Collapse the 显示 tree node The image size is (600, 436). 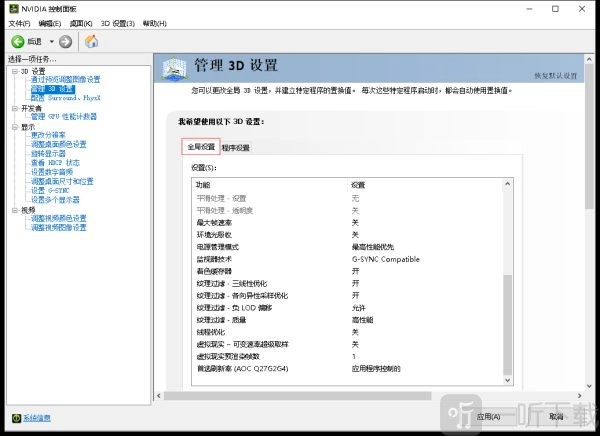(x=14, y=127)
